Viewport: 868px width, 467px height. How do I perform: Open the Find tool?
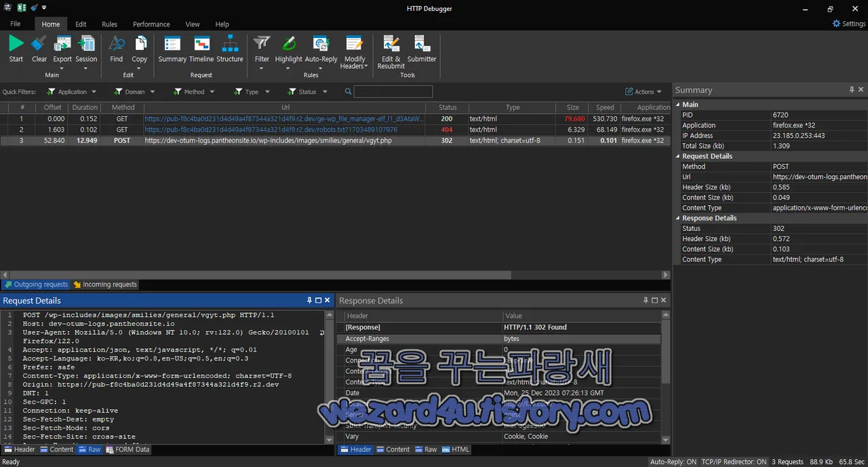pyautogui.click(x=116, y=49)
